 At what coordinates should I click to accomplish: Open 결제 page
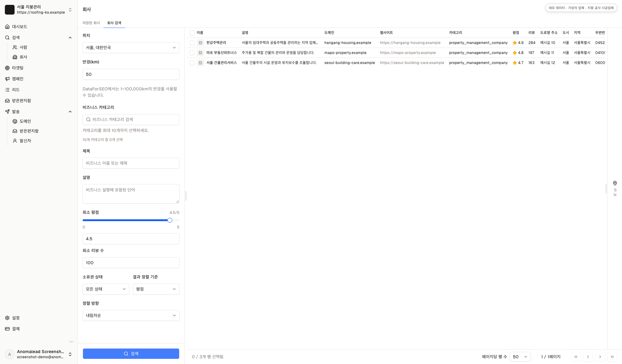click(39, 329)
